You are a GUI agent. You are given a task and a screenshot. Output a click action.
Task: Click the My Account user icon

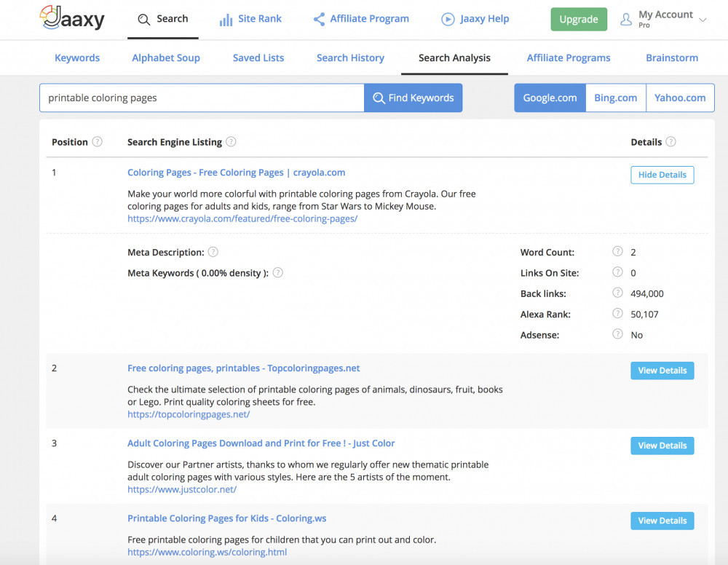(x=626, y=19)
